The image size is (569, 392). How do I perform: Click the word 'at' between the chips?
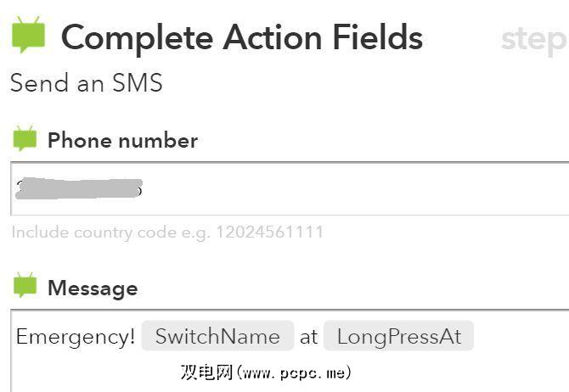pos(308,336)
